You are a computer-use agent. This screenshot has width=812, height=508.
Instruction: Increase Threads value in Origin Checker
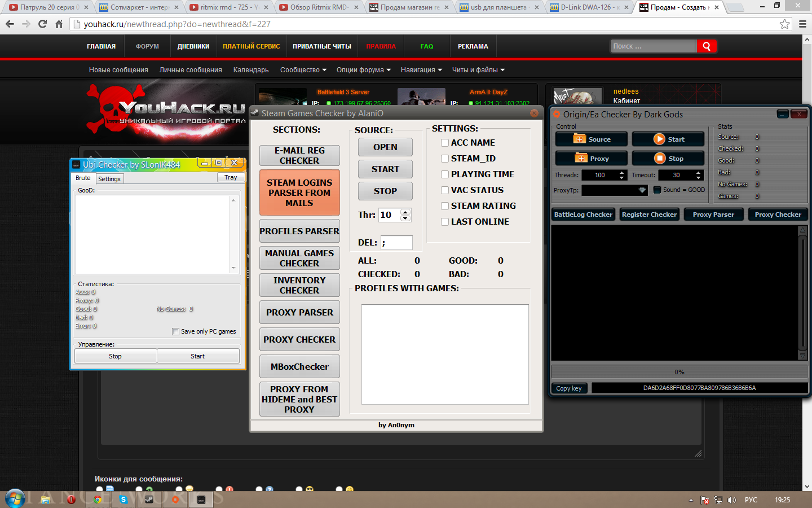tap(622, 173)
